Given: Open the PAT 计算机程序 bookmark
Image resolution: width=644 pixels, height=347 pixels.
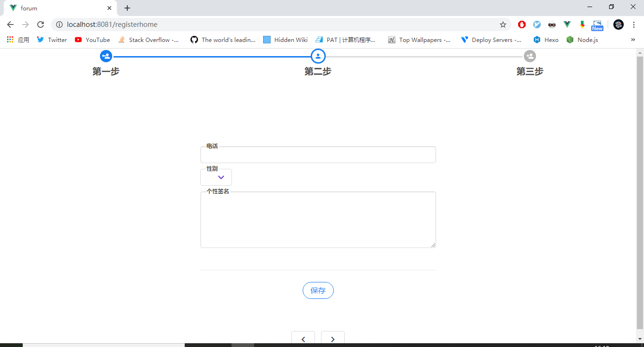Looking at the screenshot, I should pyautogui.click(x=346, y=40).
